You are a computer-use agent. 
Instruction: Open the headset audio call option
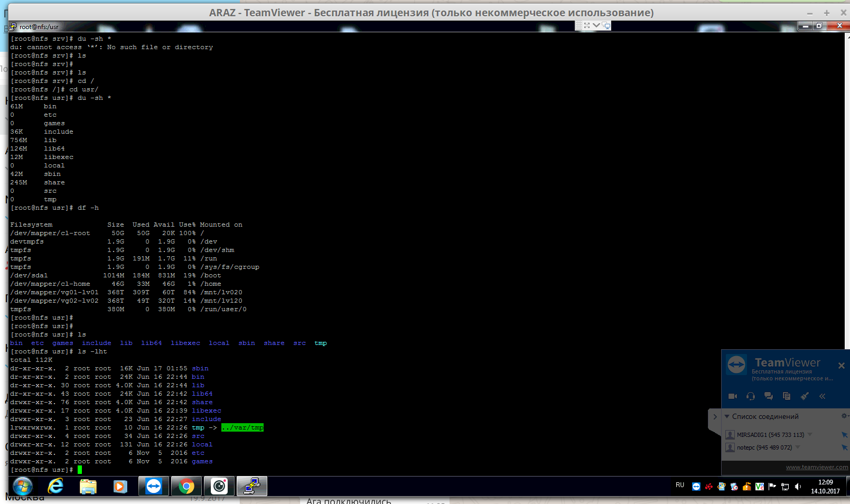coord(751,396)
